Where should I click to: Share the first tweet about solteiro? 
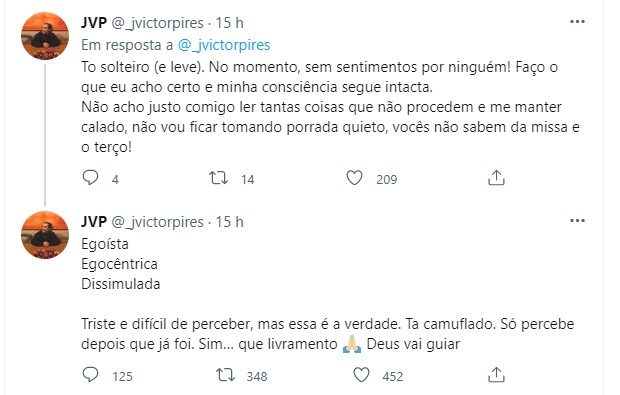pyautogui.click(x=496, y=178)
